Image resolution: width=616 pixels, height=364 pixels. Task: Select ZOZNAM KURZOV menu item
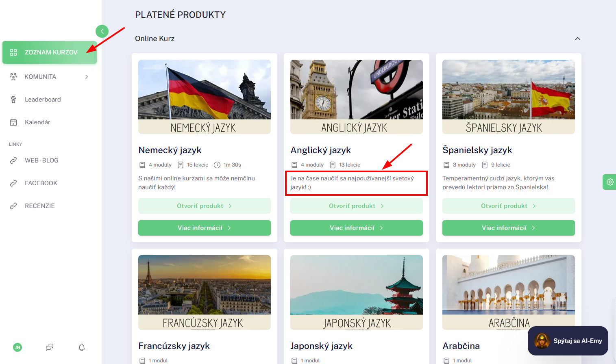point(50,52)
